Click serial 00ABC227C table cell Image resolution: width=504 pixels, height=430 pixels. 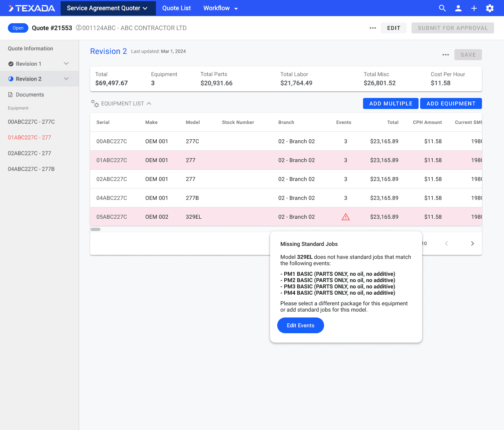[x=112, y=141]
